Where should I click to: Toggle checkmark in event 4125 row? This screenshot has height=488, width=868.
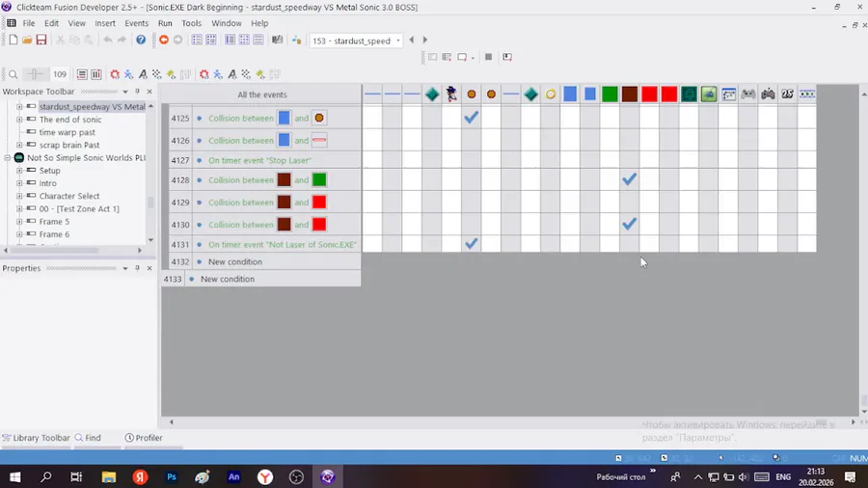coord(471,118)
